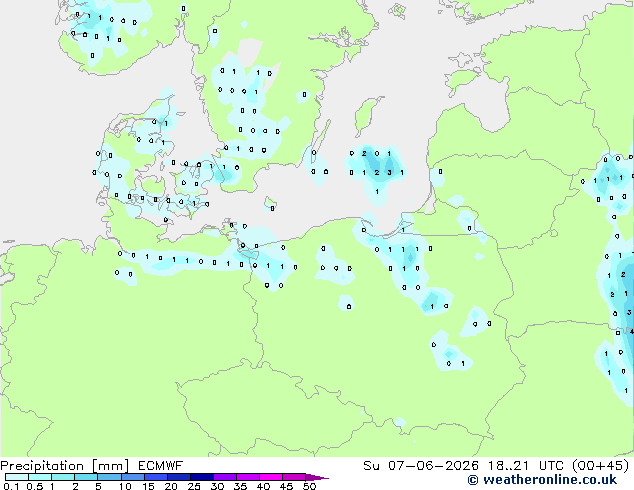Viewport: 634px width, 490px height.
Task: Click the 0.1–0.5 mm legend swatch
Action: coord(17,477)
